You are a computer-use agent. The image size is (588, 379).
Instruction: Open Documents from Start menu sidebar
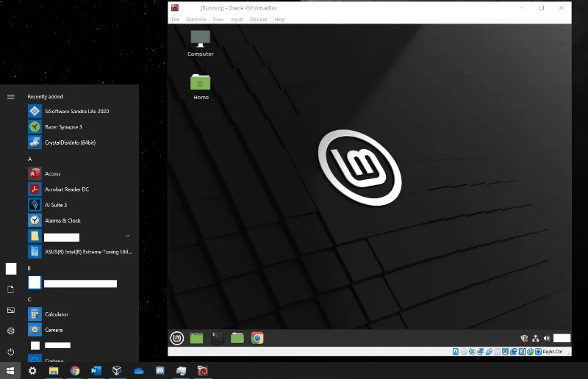[x=11, y=289]
